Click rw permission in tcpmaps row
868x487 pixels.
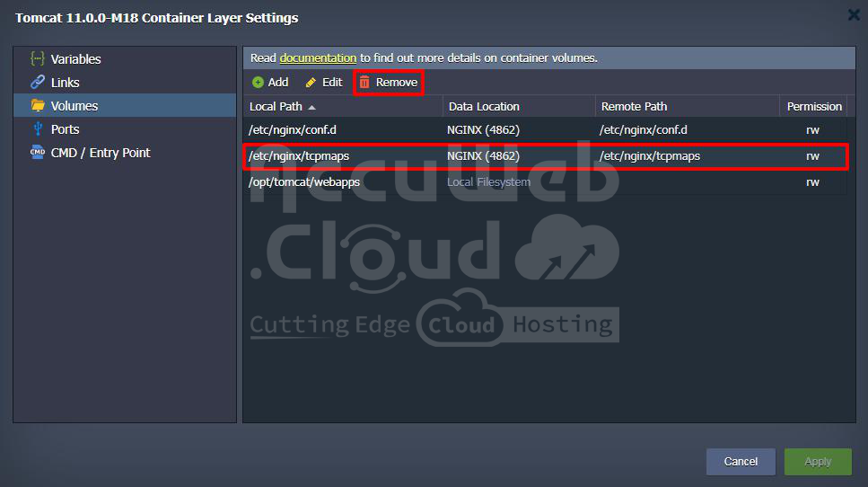click(x=812, y=156)
